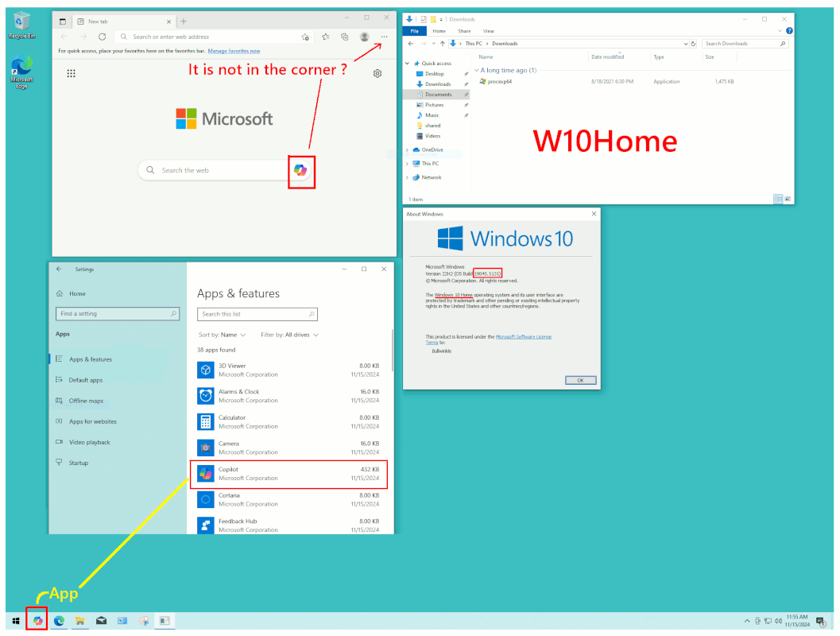Click Refresh button in Edge toolbar
Image resolution: width=840 pixels, height=636 pixels.
click(x=102, y=37)
